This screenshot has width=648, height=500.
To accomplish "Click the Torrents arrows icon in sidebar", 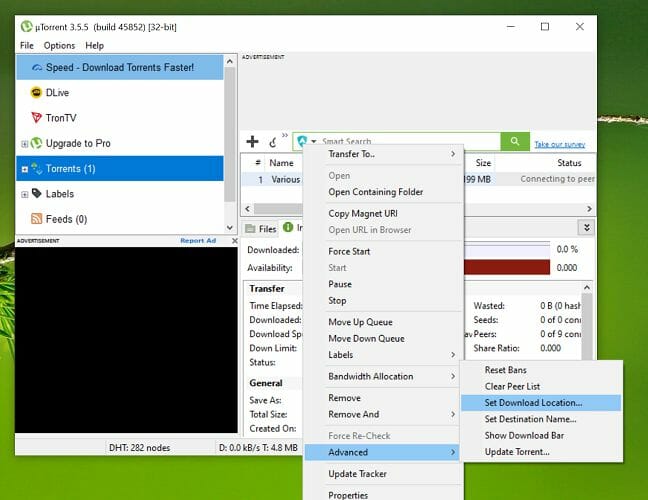I will tap(36, 168).
